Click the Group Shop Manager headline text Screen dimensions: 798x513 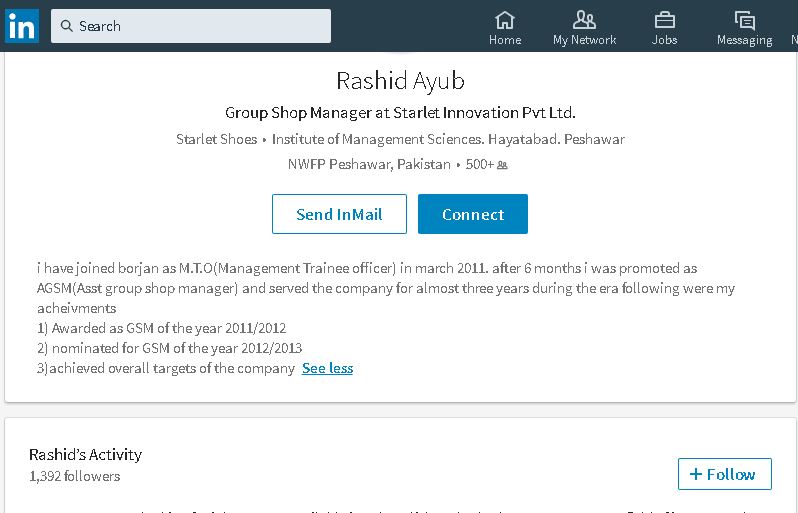coord(400,112)
